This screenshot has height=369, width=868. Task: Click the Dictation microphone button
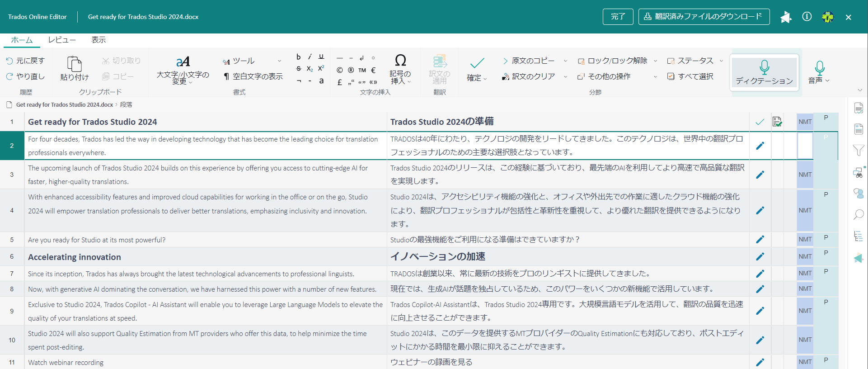click(764, 72)
